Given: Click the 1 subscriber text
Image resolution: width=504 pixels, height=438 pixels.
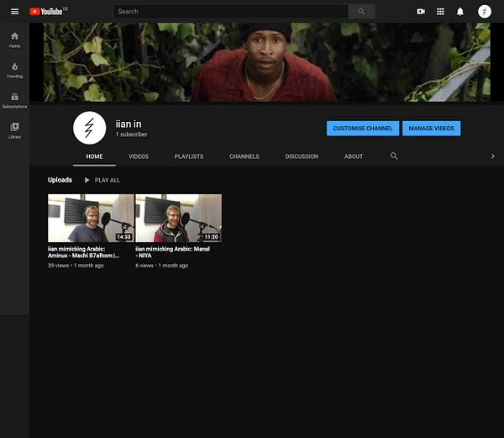Looking at the screenshot, I should pos(132,135).
